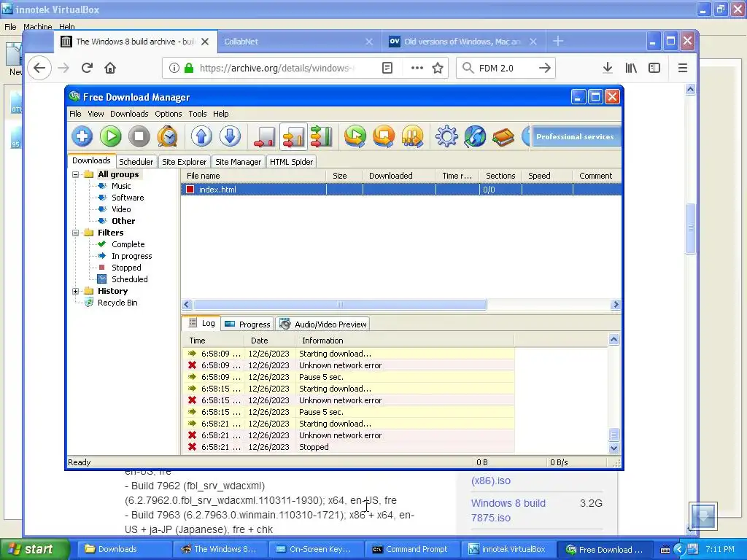Select the Music group
This screenshot has height=560, width=747.
coord(121,186)
